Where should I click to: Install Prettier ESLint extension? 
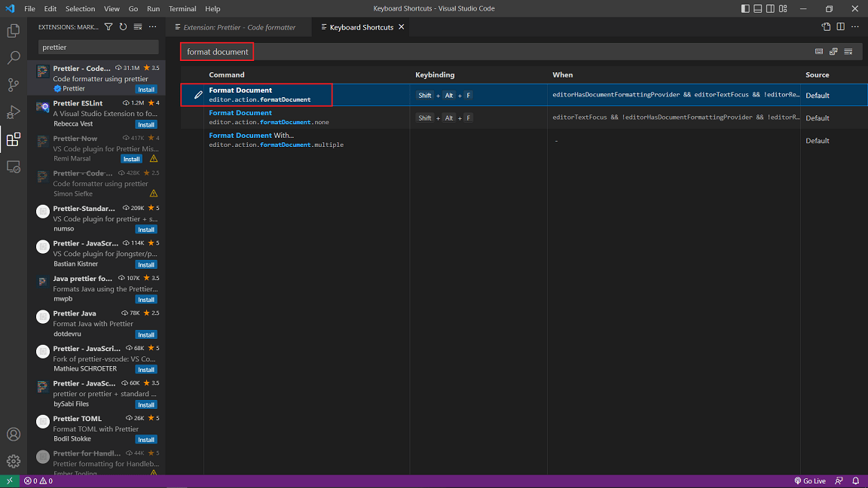[146, 124]
